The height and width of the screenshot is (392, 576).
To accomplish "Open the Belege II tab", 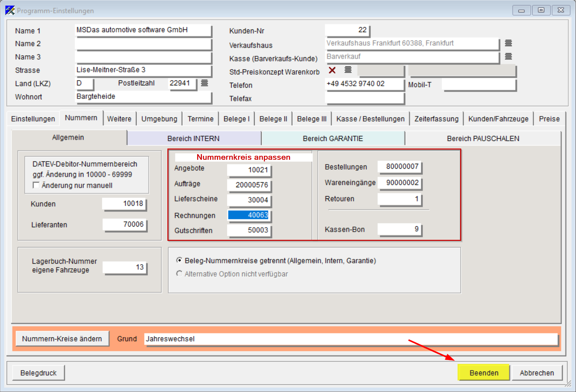I will (273, 119).
